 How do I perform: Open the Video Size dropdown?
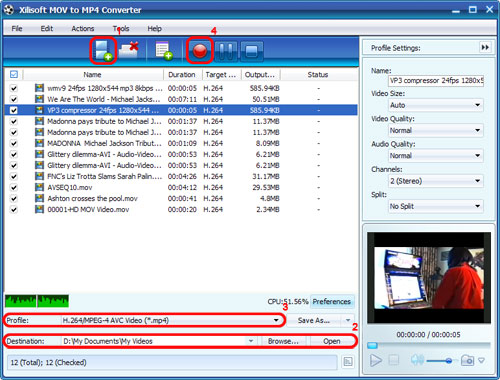point(436,105)
